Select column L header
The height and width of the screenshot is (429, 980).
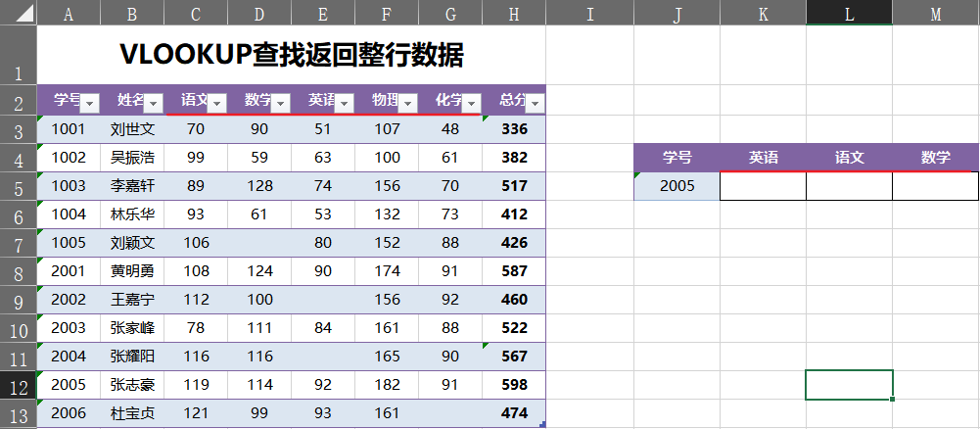(850, 13)
